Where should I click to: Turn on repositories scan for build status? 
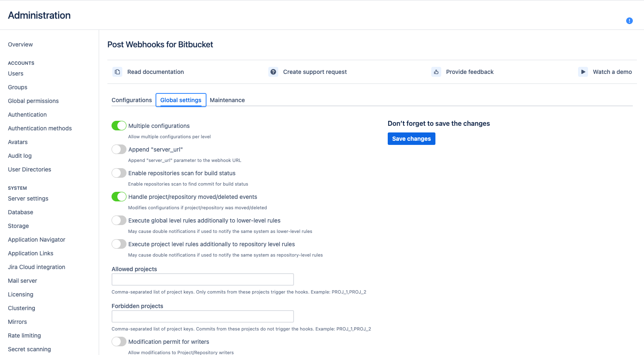pos(119,173)
